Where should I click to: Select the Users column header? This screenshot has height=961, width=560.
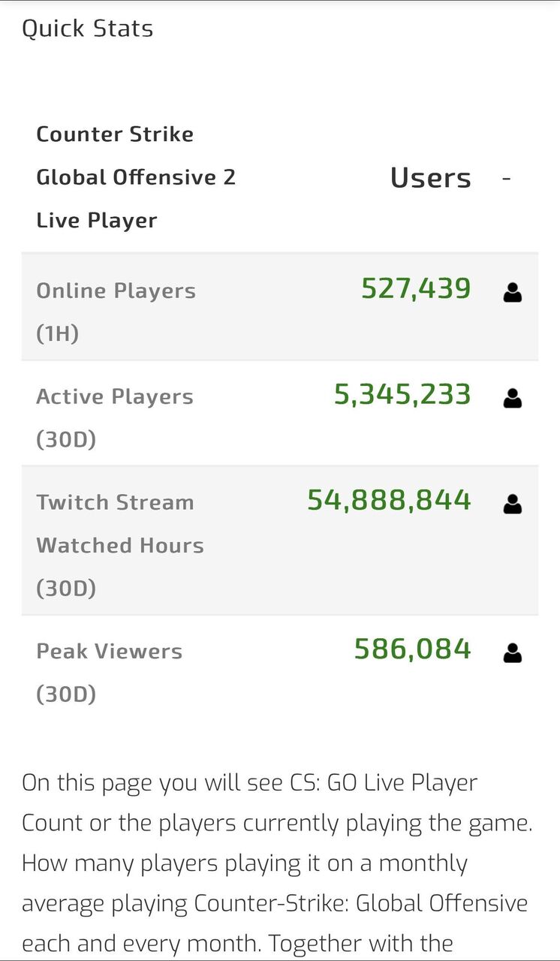point(431,178)
